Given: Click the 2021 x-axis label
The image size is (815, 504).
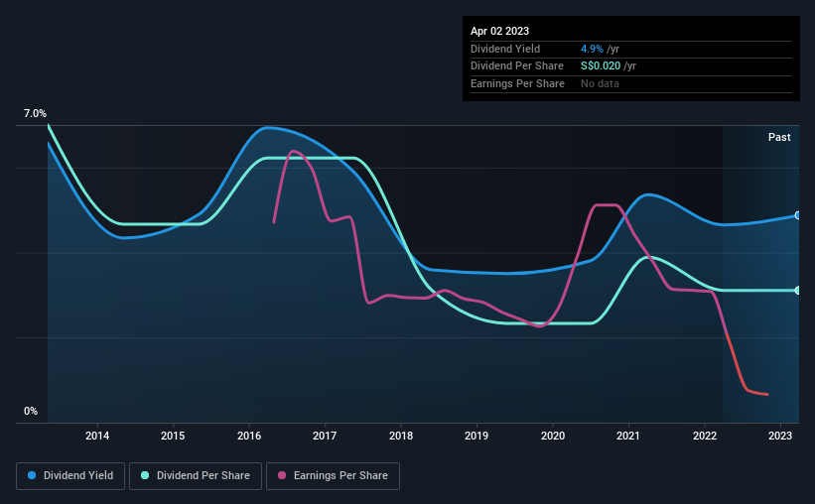Looking at the screenshot, I should [x=628, y=436].
